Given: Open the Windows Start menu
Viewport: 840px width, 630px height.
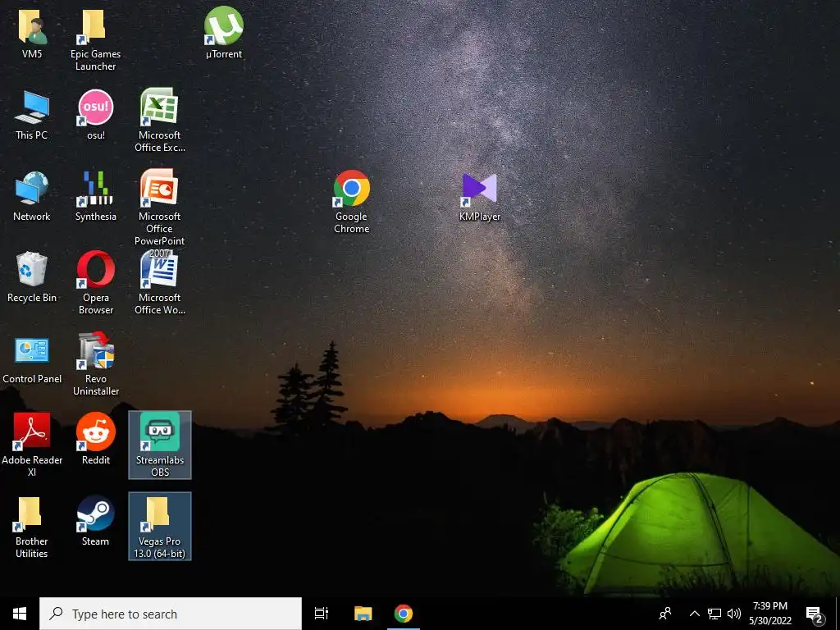Looking at the screenshot, I should point(20,614).
